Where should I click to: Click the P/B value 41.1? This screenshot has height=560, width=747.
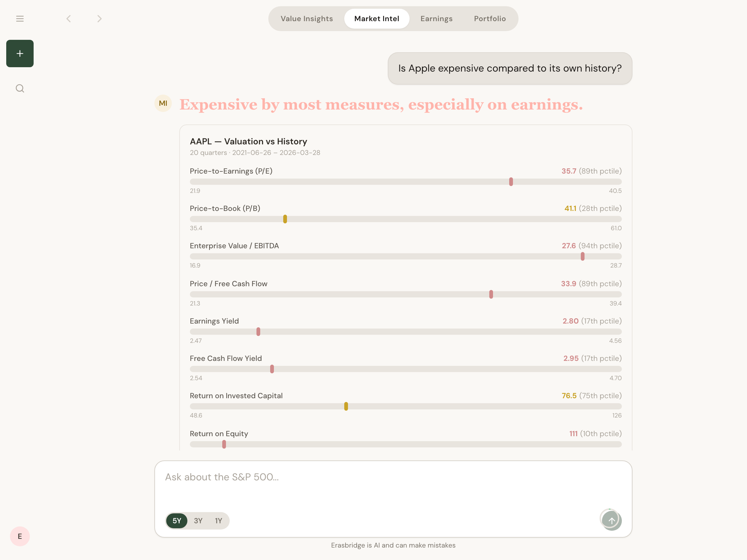pos(570,208)
